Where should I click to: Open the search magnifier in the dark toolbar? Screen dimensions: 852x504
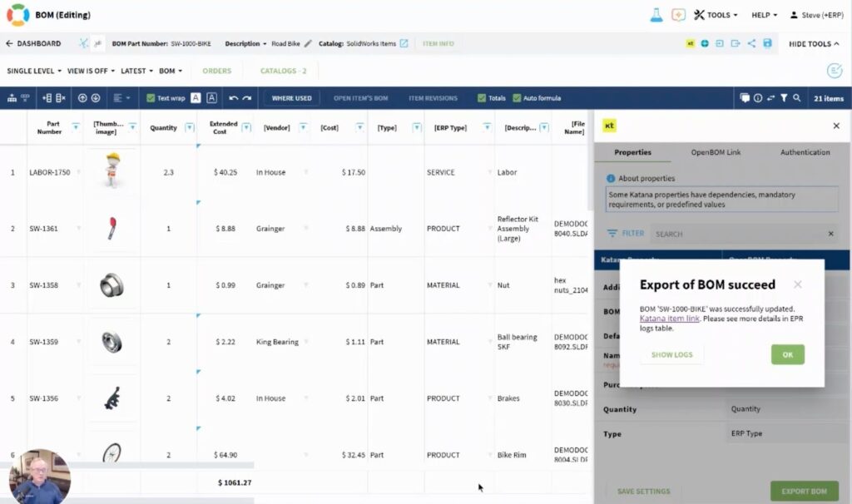(797, 98)
